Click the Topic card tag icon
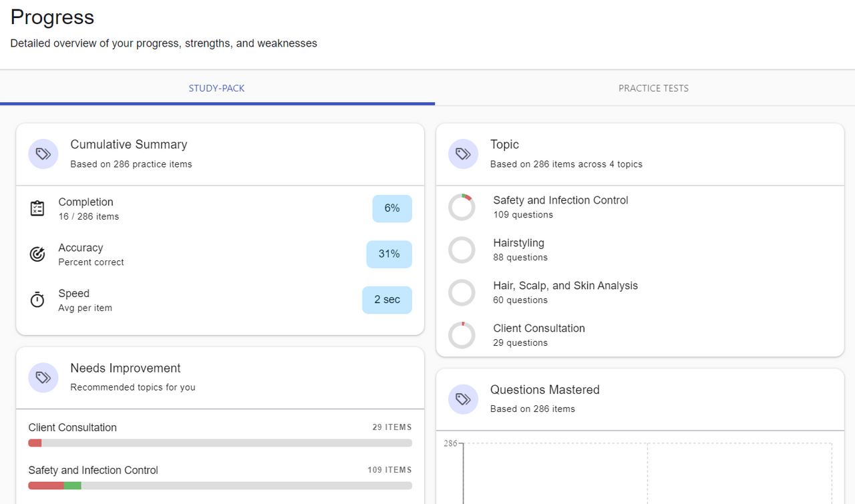The image size is (855, 504). coord(463,154)
